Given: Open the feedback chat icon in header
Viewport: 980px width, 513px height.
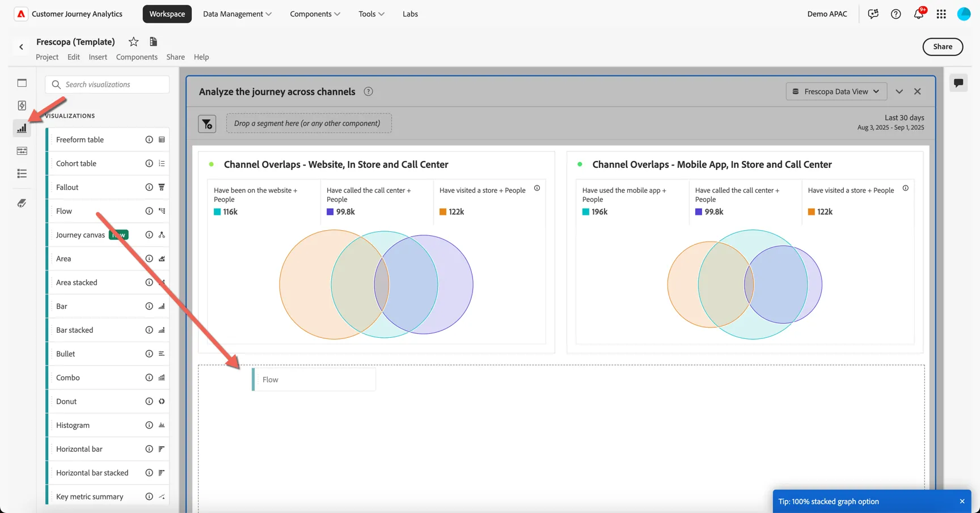Looking at the screenshot, I should pos(873,14).
